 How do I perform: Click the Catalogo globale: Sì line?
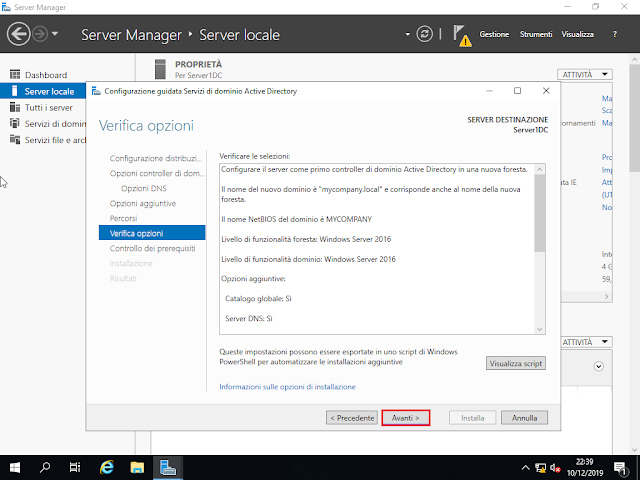point(258,299)
